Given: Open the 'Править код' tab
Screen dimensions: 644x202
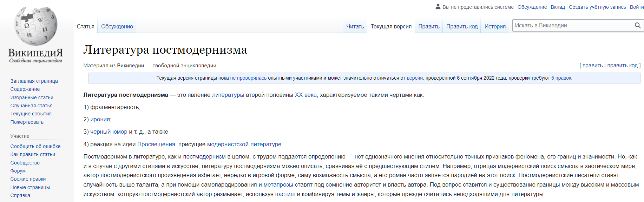Looking at the screenshot, I should pos(462,27).
